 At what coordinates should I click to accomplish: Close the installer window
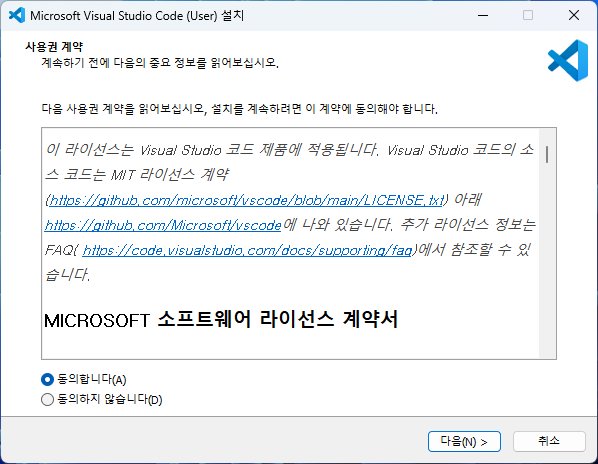(x=574, y=15)
